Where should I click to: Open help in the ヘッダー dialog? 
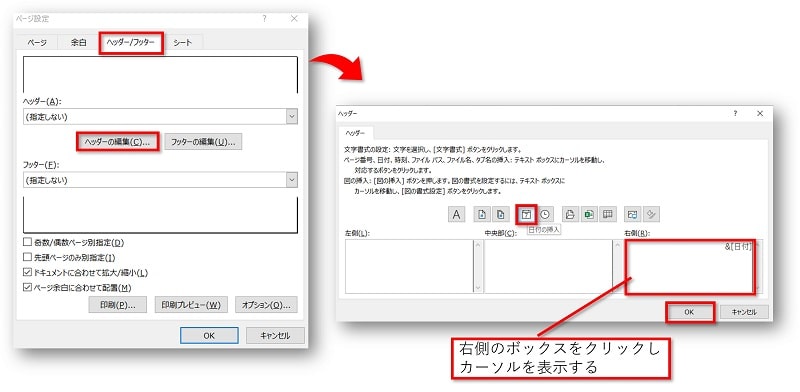point(735,114)
